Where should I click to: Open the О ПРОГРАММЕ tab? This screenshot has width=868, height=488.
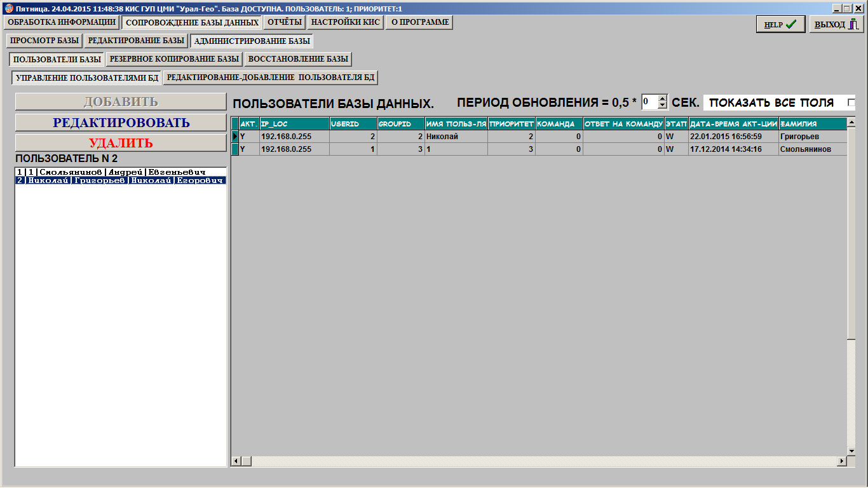coord(419,22)
